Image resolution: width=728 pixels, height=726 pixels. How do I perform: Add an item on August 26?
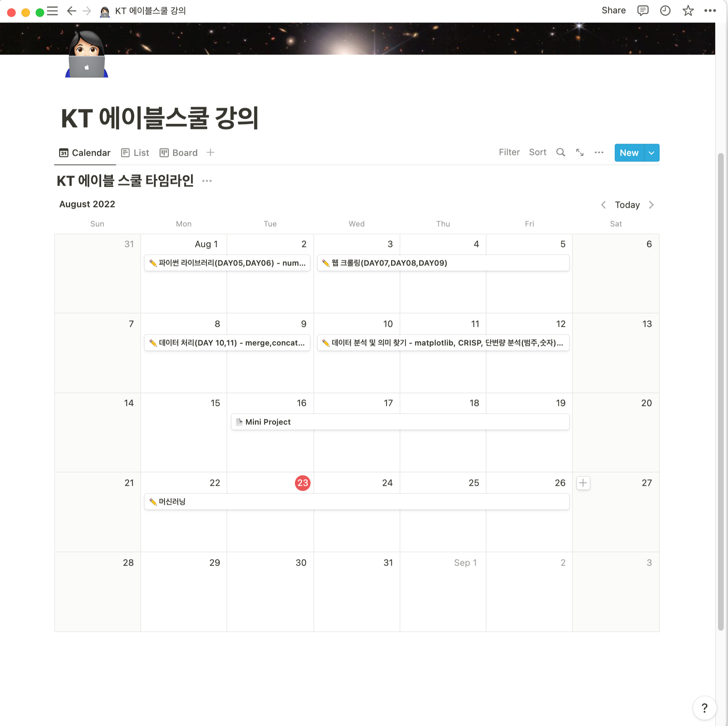coord(583,483)
